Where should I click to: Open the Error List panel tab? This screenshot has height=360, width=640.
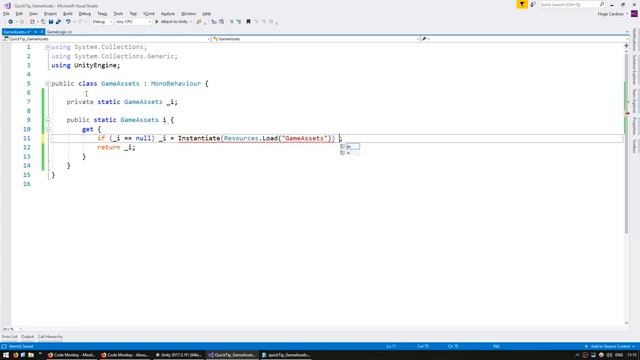click(x=9, y=337)
